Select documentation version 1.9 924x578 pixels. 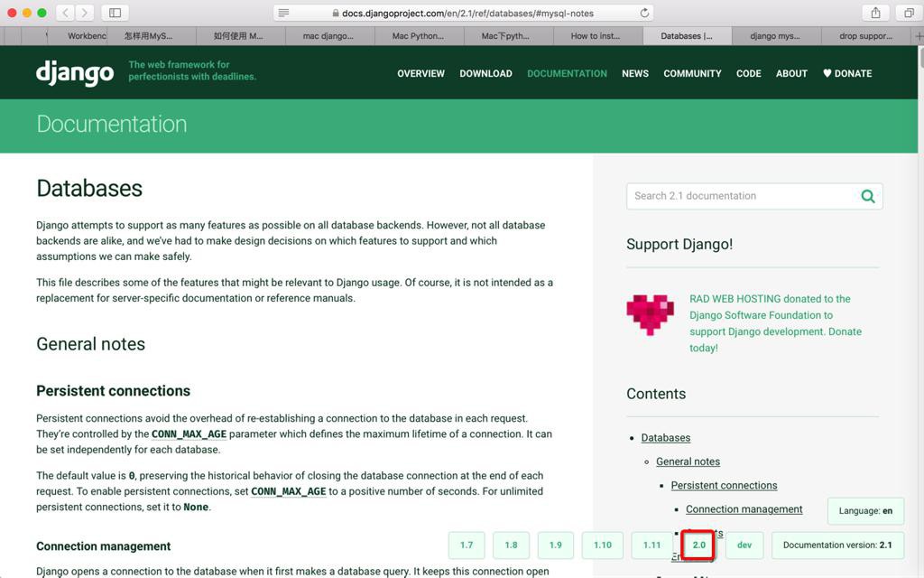click(555, 545)
